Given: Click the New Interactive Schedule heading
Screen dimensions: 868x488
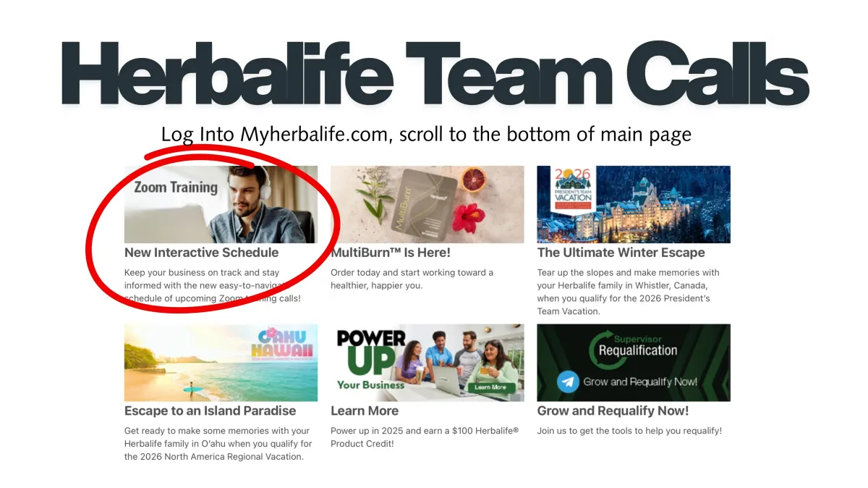Looking at the screenshot, I should pos(201,253).
